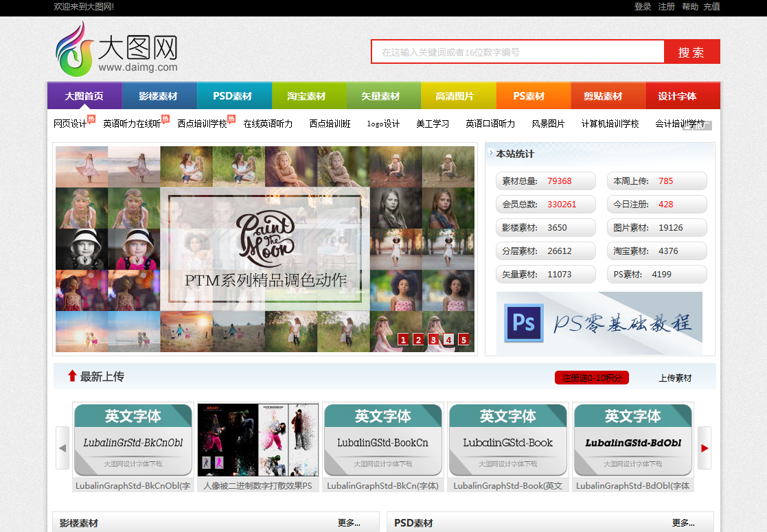Go to the 设计字体 tab
The width and height of the screenshot is (767, 532).
click(x=677, y=96)
